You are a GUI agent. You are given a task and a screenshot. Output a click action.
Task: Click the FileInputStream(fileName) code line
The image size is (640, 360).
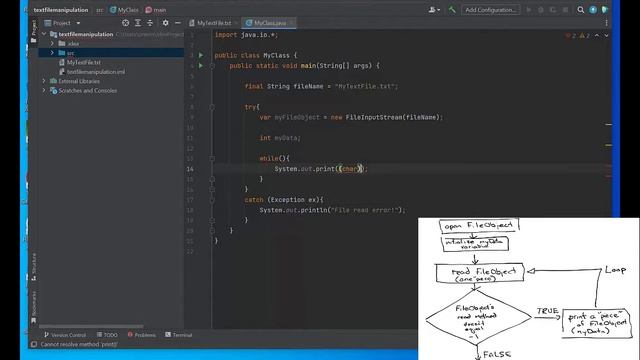pyautogui.click(x=351, y=117)
